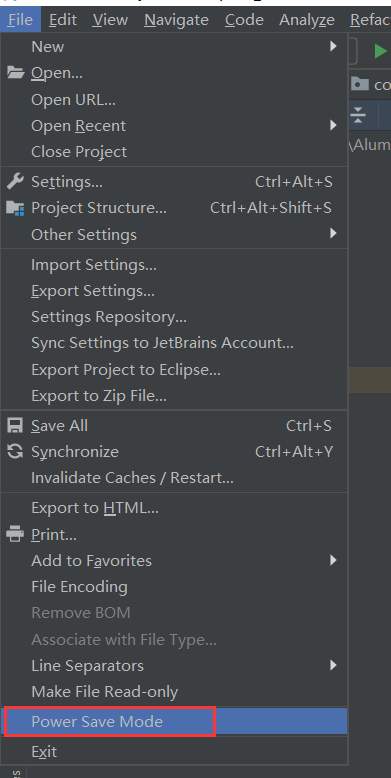Click the Synchronize arrows icon
The width and height of the screenshot is (391, 778).
[x=15, y=452]
